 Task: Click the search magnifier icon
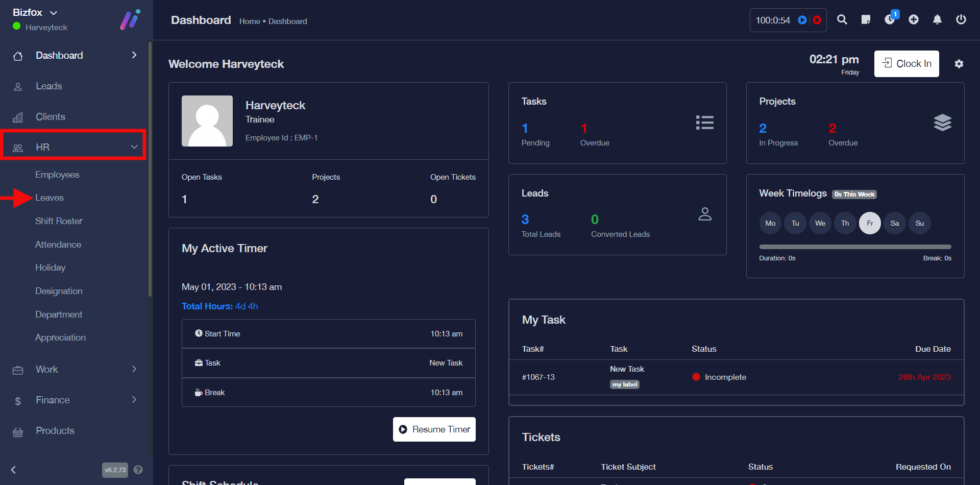pyautogui.click(x=842, y=20)
